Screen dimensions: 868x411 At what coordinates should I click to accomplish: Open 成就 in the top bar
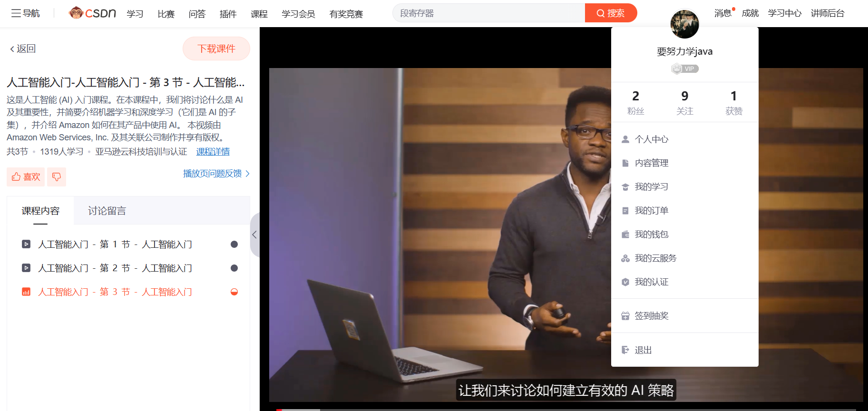pyautogui.click(x=750, y=13)
